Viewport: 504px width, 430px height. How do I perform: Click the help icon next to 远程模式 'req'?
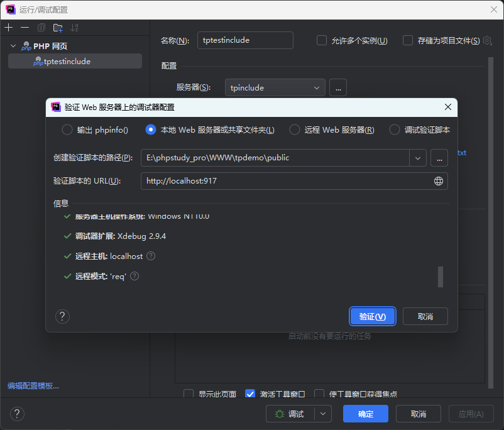(134, 276)
